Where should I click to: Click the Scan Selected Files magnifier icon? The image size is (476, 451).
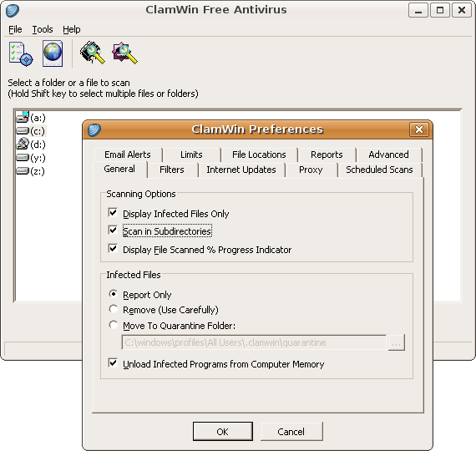[124, 53]
